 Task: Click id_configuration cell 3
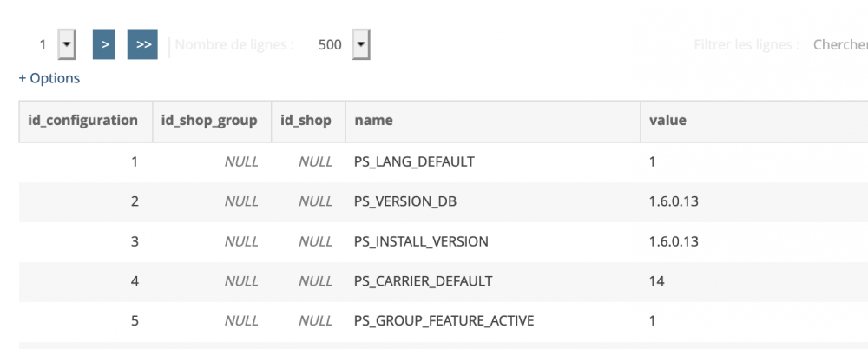(x=135, y=241)
